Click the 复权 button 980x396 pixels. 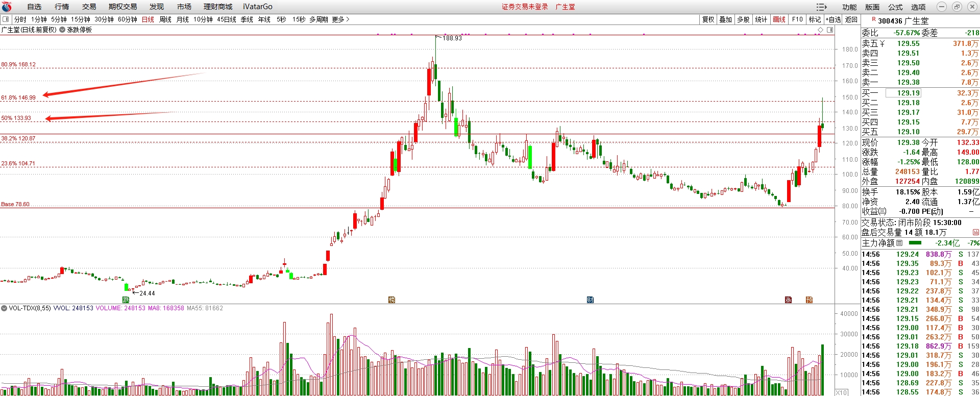tap(708, 19)
